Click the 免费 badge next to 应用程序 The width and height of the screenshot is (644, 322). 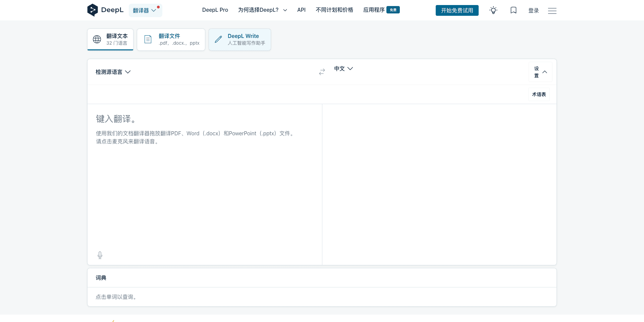pos(393,10)
